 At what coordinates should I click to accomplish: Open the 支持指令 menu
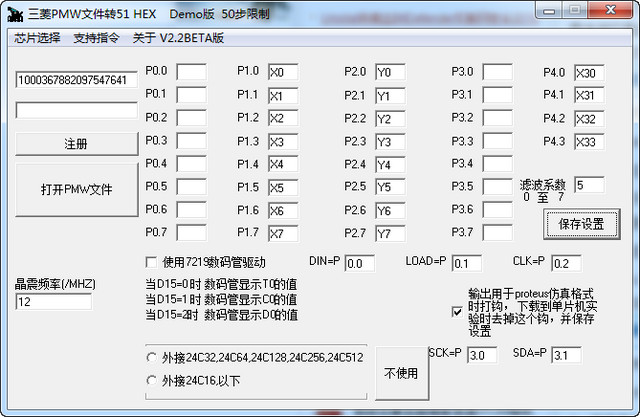pos(96,38)
